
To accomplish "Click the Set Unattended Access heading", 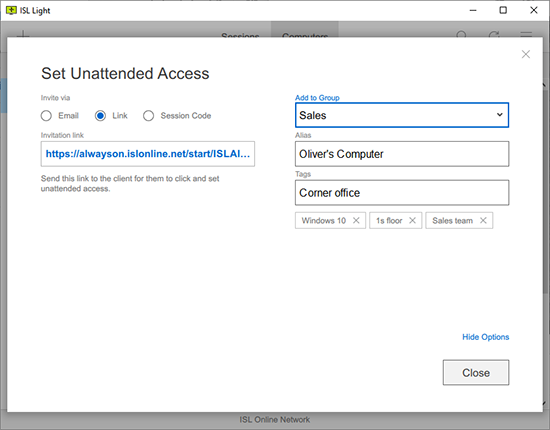I will pyautogui.click(x=125, y=74).
